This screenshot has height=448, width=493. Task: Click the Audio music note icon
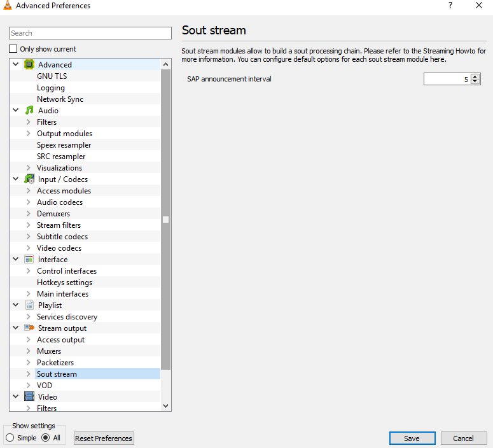pyautogui.click(x=29, y=111)
